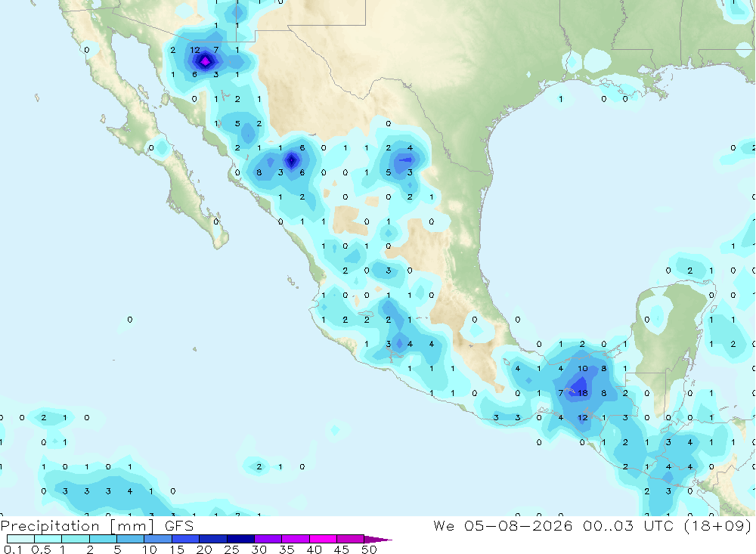Select the 2–5 mm legend color swatch
The height and width of the screenshot is (554, 756).
103,539
